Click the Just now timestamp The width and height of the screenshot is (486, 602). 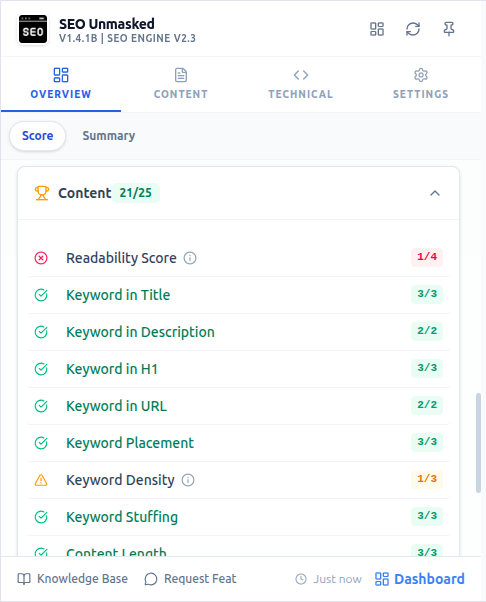329,579
